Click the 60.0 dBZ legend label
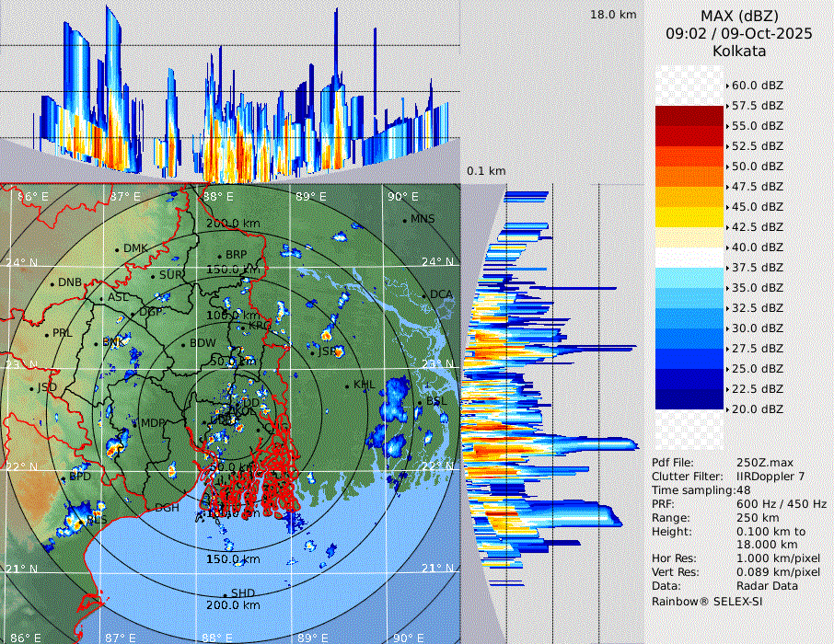This screenshot has height=644, width=834. tap(757, 85)
